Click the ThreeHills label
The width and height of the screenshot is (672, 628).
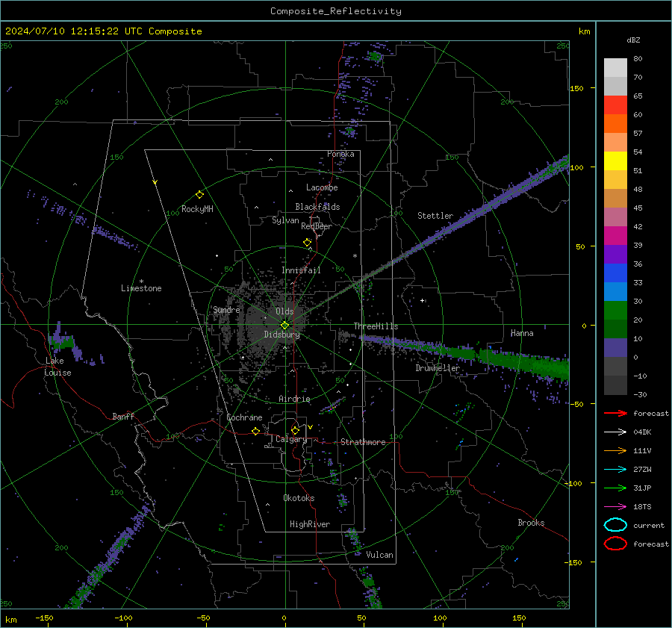376,326
